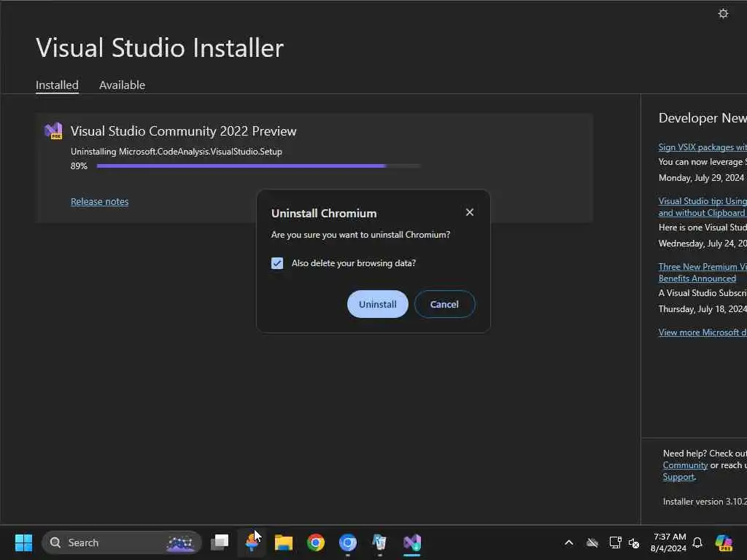Click the Visual Studio Community 2022 Preview logo
747x560 pixels.
coord(53,131)
